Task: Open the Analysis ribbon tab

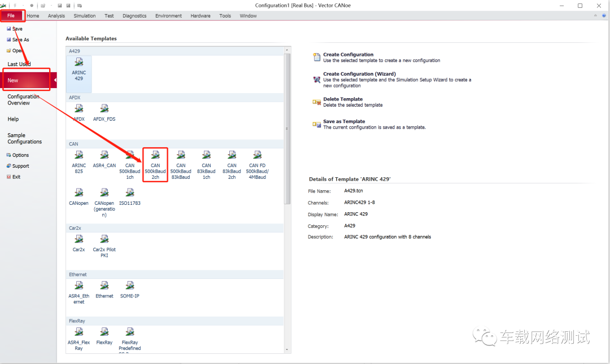Action: pyautogui.click(x=56, y=16)
